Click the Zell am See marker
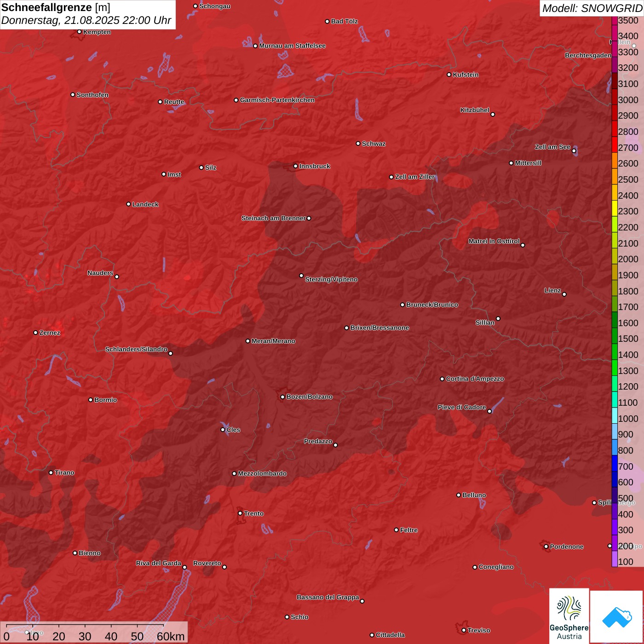This screenshot has height=644, width=644. coord(574,151)
